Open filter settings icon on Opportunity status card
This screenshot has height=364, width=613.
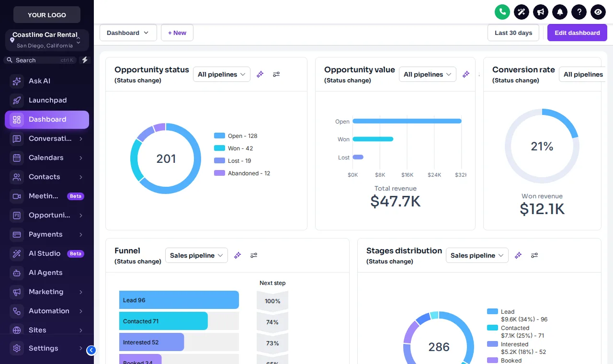(x=276, y=74)
